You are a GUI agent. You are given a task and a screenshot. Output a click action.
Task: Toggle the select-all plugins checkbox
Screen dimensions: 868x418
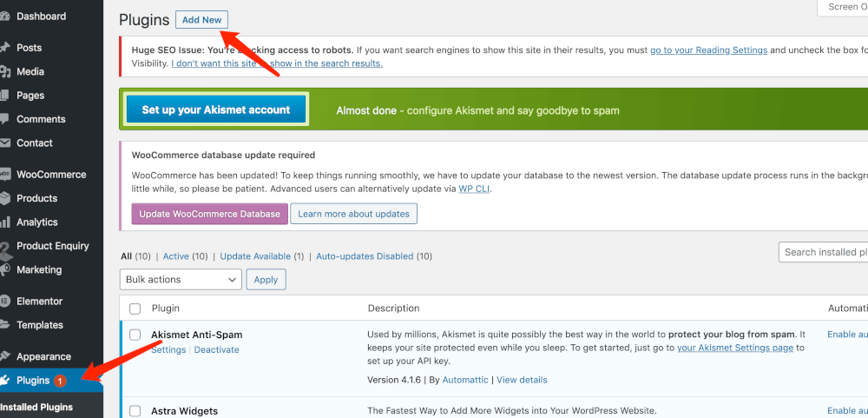point(135,309)
